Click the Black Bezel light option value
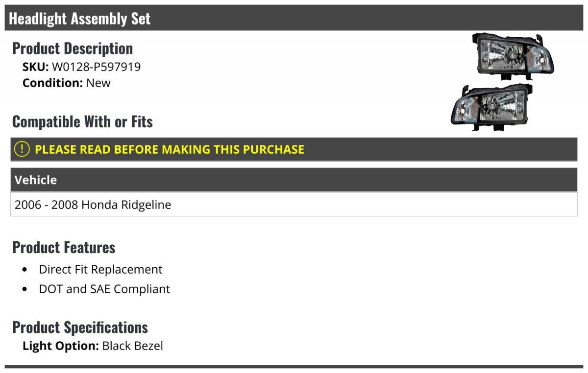 click(x=133, y=346)
